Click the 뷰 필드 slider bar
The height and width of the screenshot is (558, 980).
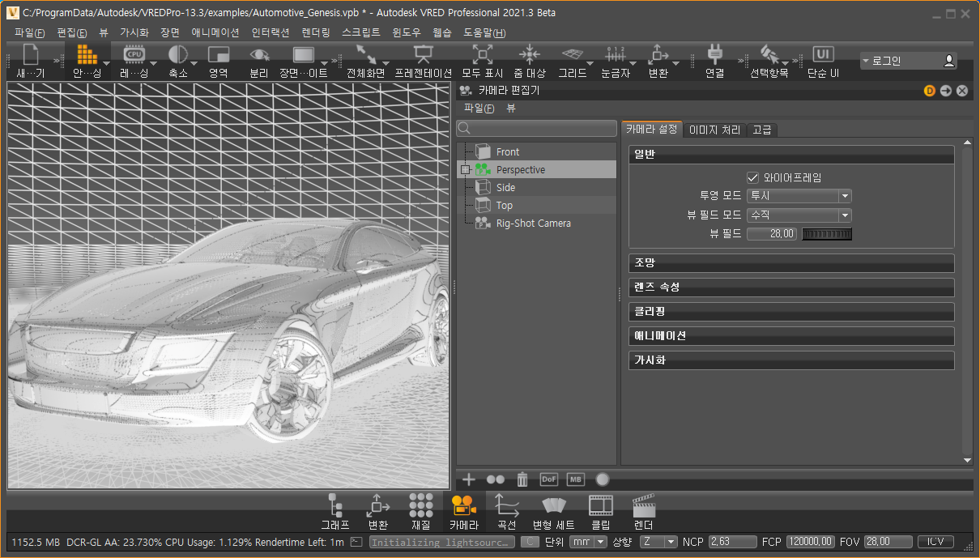(x=827, y=234)
